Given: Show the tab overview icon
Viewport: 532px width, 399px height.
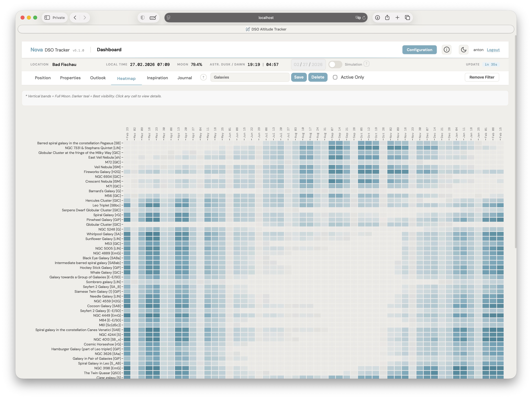Looking at the screenshot, I should [407, 18].
